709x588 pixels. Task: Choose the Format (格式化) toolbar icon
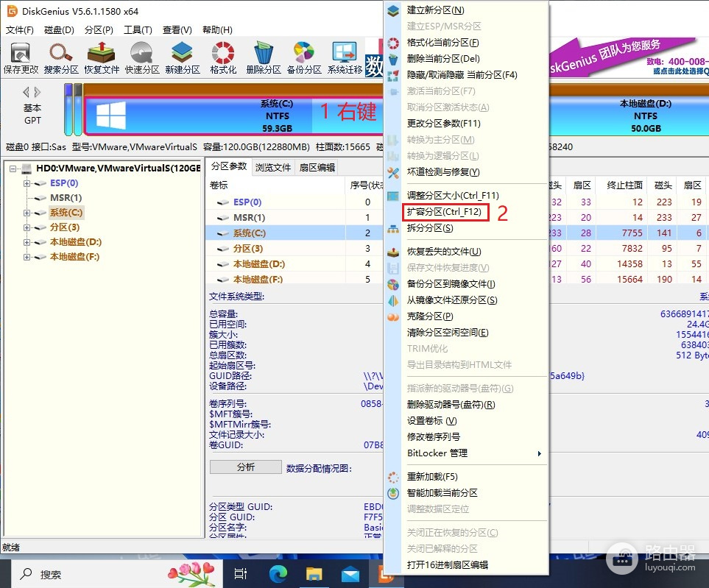(x=223, y=58)
